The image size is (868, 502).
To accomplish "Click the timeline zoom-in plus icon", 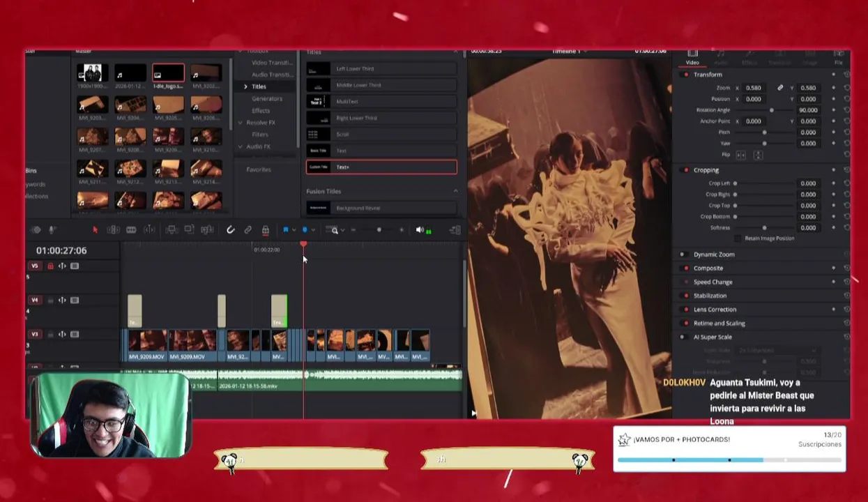I will coord(401,229).
